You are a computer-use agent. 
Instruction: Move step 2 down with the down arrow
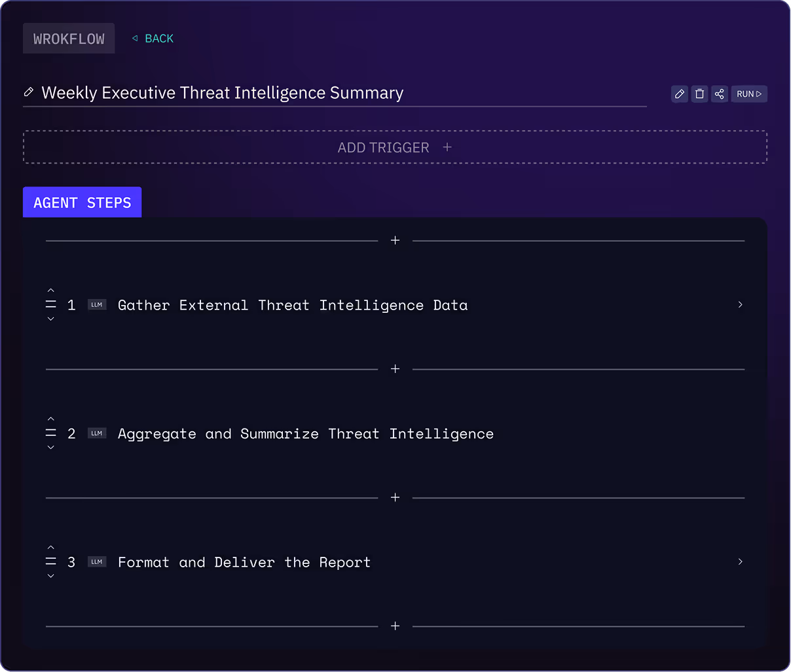(50, 447)
